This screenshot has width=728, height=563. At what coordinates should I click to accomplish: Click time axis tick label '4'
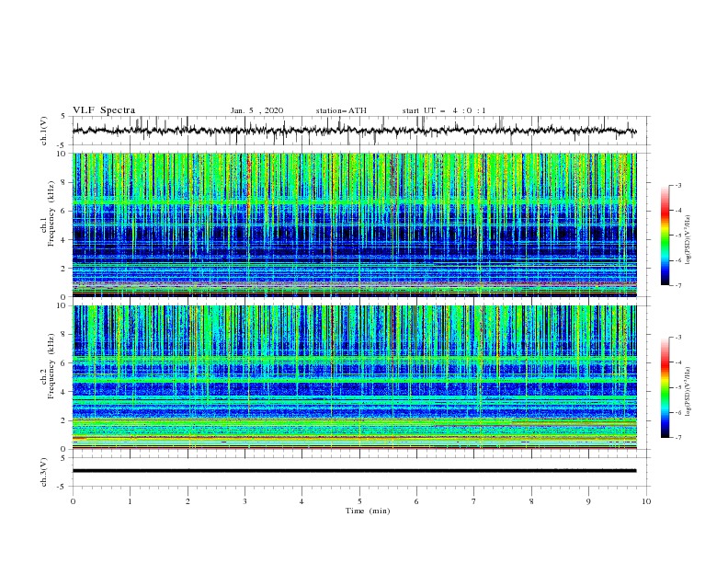coord(301,501)
